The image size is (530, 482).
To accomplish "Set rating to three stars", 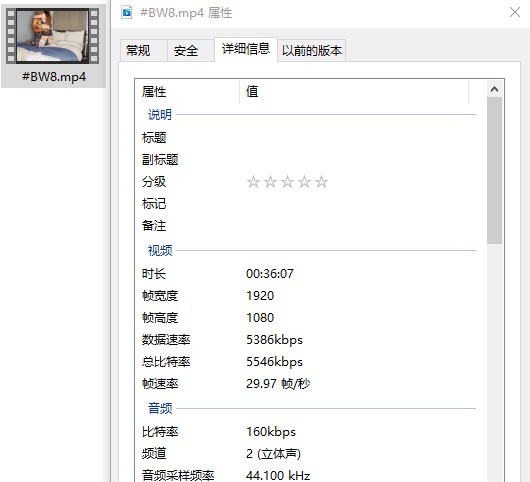I will [x=287, y=182].
